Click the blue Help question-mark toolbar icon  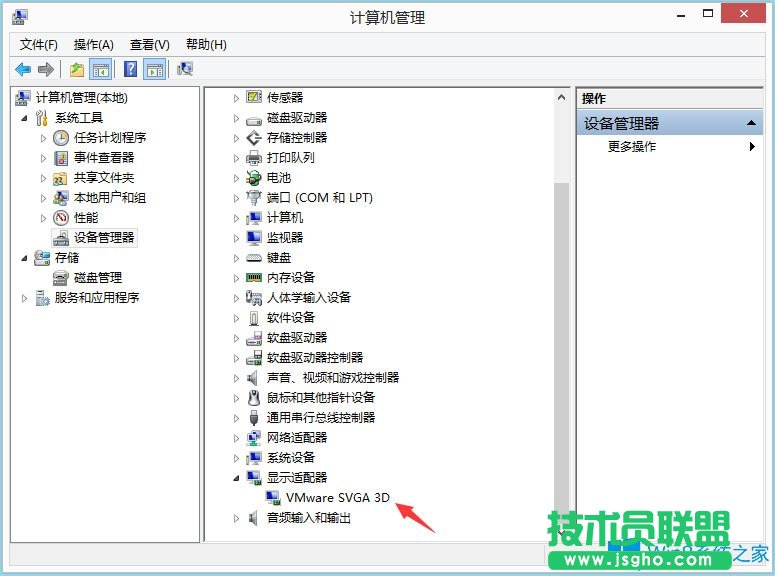130,69
